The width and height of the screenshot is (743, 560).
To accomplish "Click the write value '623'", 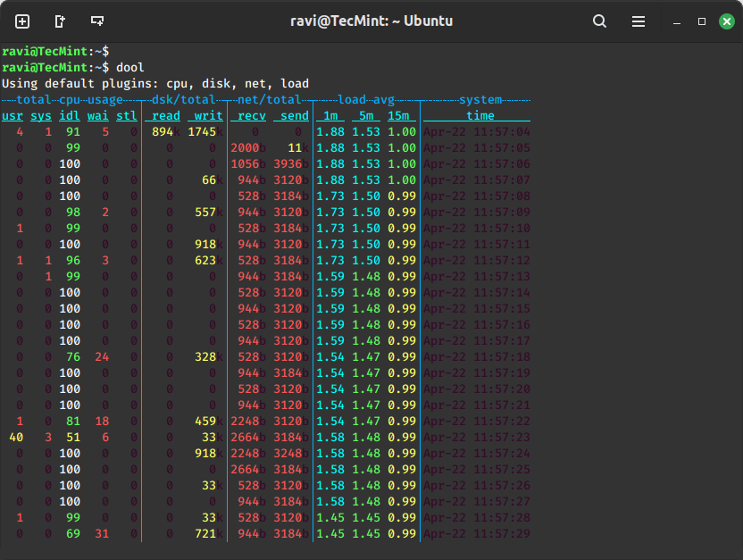I will click(x=205, y=261).
